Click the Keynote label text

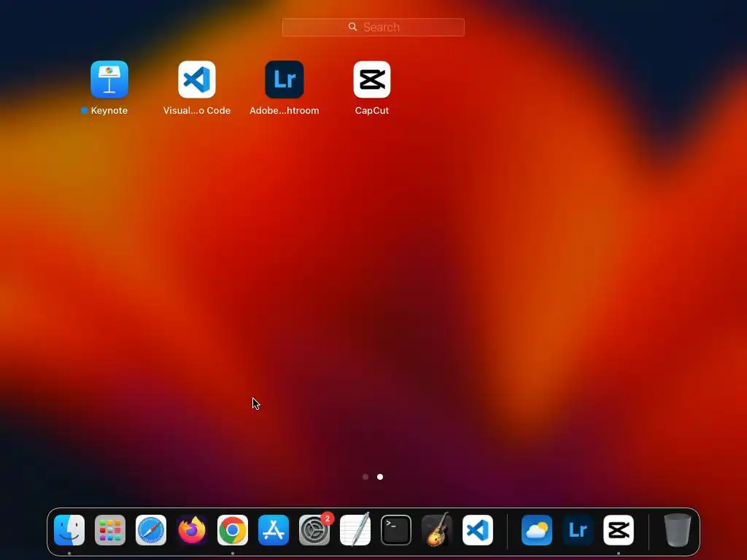click(x=109, y=111)
